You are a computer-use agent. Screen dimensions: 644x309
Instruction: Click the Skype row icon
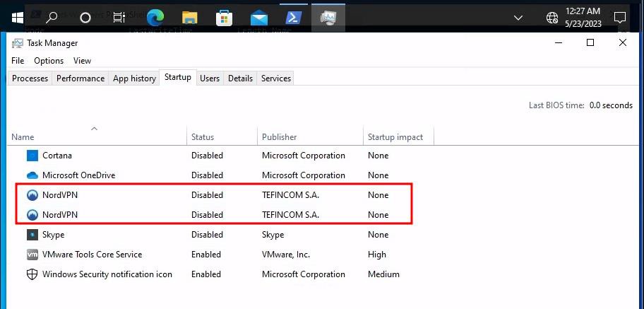(x=32, y=235)
